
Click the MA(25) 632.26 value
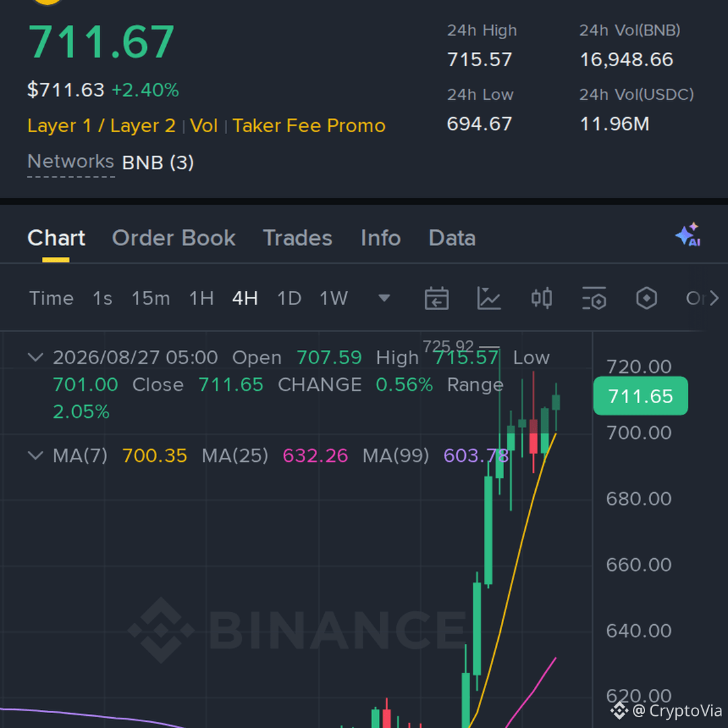pos(315,456)
